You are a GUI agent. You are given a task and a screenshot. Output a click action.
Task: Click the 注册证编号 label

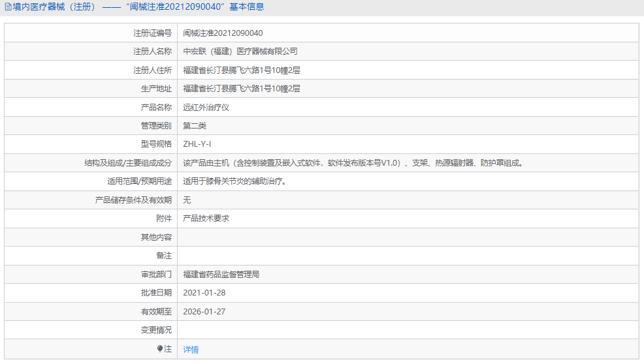click(152, 33)
